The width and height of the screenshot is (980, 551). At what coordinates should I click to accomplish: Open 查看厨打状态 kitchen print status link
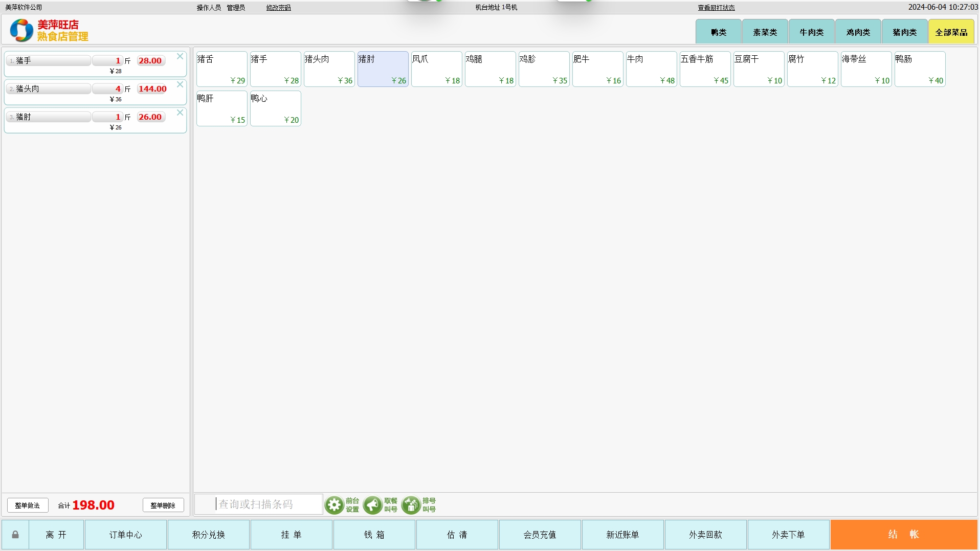[x=716, y=8]
